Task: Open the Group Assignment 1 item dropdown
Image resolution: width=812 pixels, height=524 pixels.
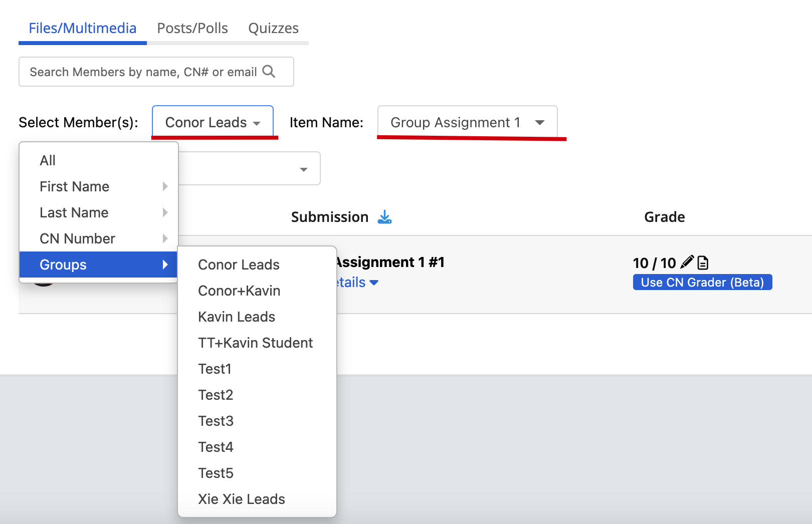Action: pos(467,122)
